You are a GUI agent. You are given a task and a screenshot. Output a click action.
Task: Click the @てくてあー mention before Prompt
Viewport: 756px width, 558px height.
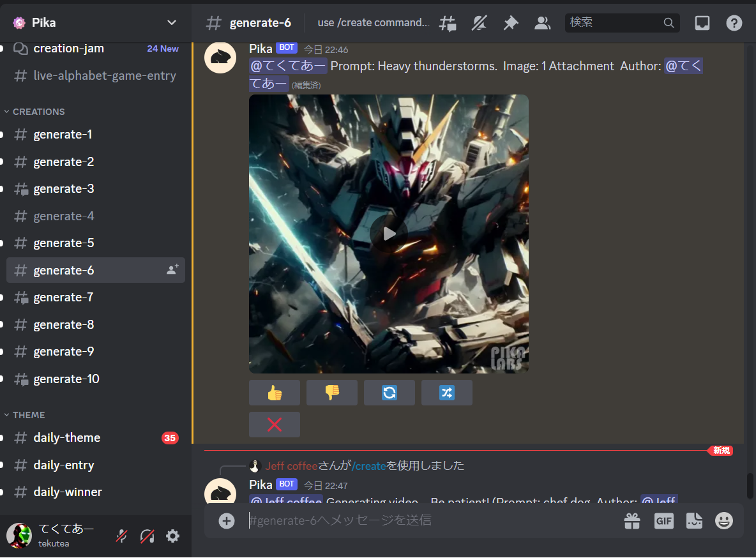click(x=289, y=66)
